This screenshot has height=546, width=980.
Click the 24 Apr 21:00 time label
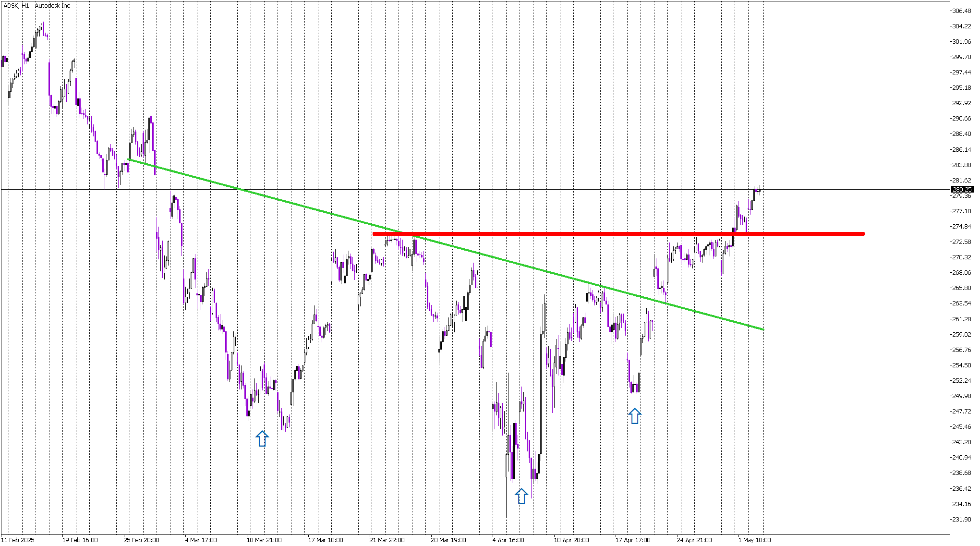coord(694,540)
